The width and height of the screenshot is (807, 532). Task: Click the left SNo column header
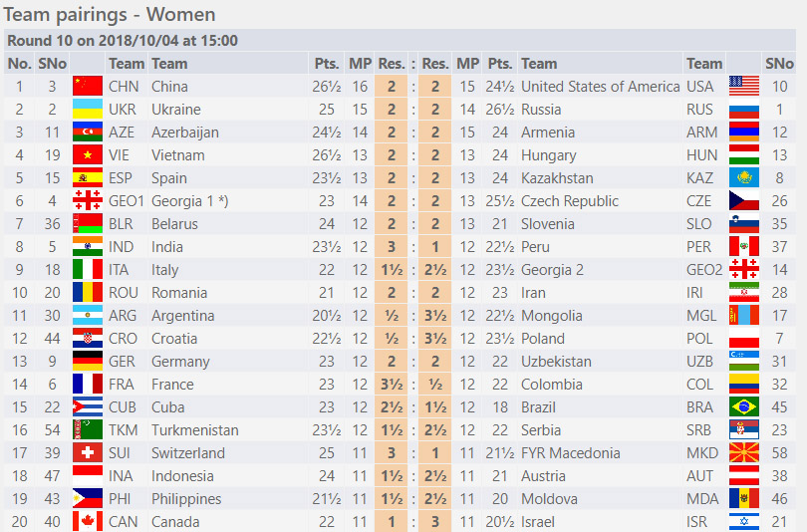pyautogui.click(x=53, y=64)
